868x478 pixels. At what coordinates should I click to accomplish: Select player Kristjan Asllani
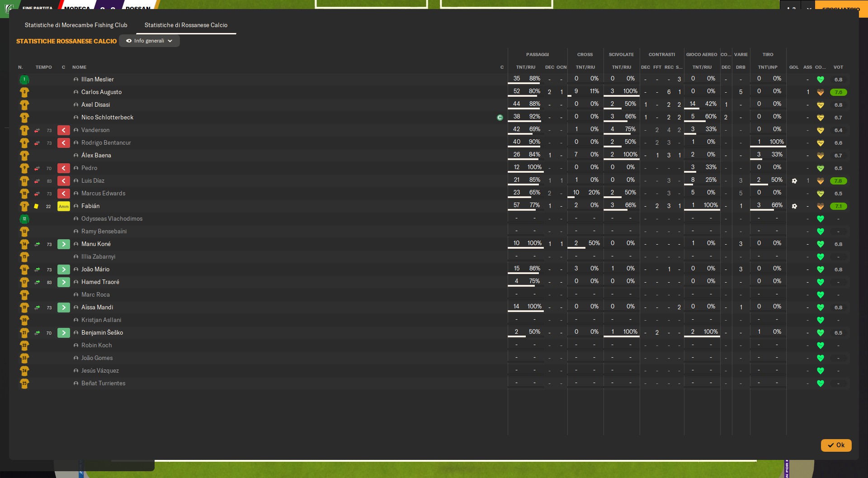click(x=101, y=320)
